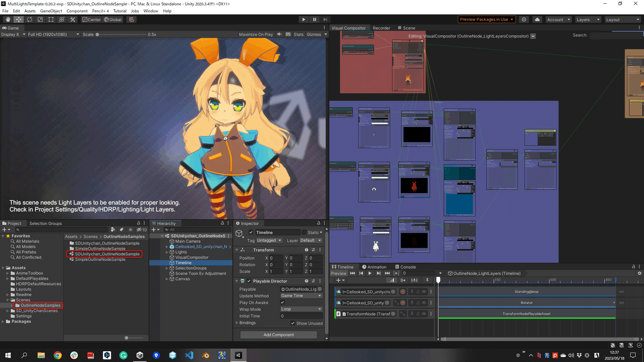Viewport: 644px width, 362px height.
Task: Open Full HD resolution dropdown
Action: pyautogui.click(x=54, y=34)
